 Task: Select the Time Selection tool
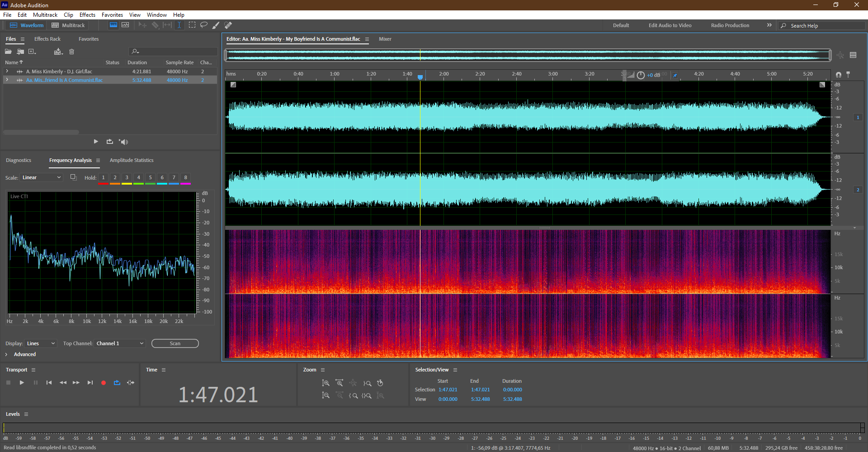tap(179, 25)
